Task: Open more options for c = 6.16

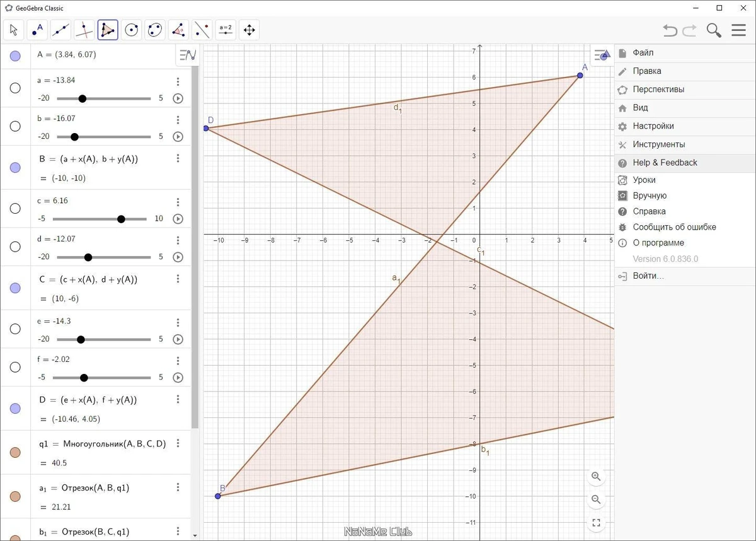Action: coord(178,202)
